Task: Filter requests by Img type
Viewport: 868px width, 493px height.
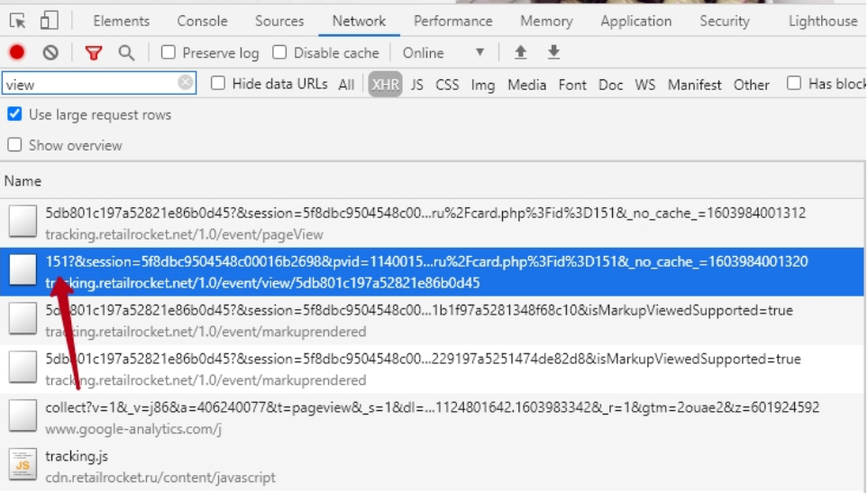Action: pos(482,85)
